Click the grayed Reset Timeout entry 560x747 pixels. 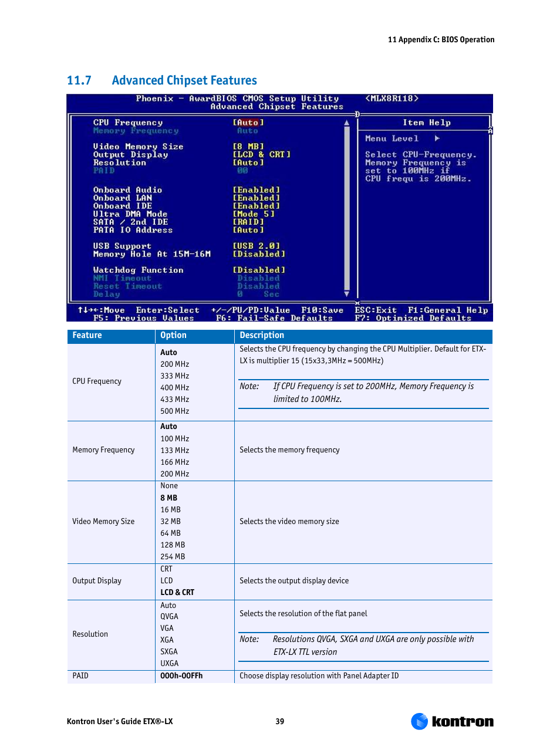127,286
